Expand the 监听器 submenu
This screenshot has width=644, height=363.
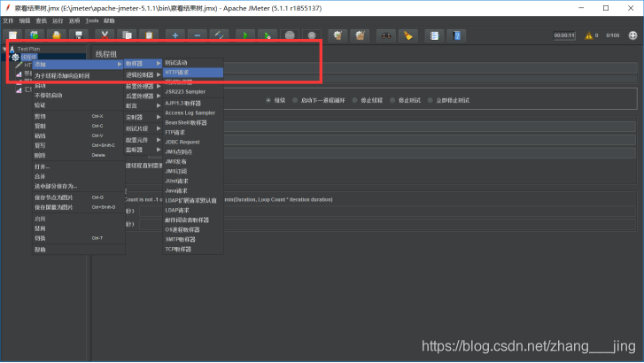[x=143, y=150]
